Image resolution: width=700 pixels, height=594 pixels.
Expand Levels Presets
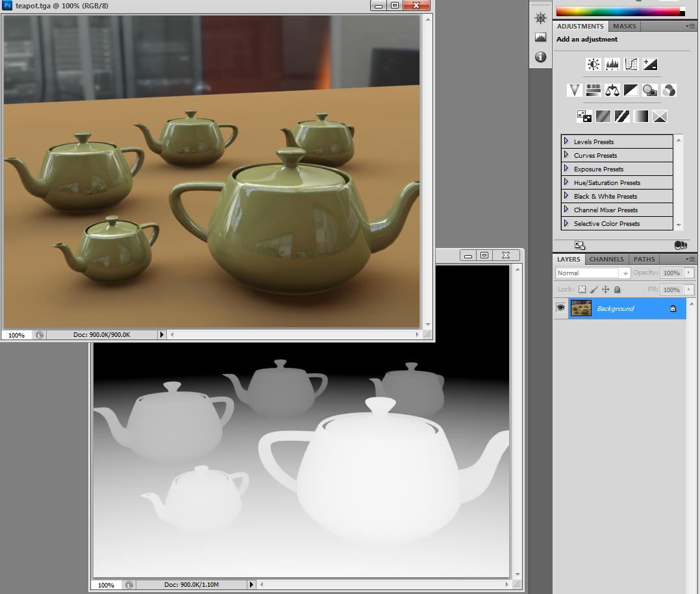pyautogui.click(x=566, y=141)
